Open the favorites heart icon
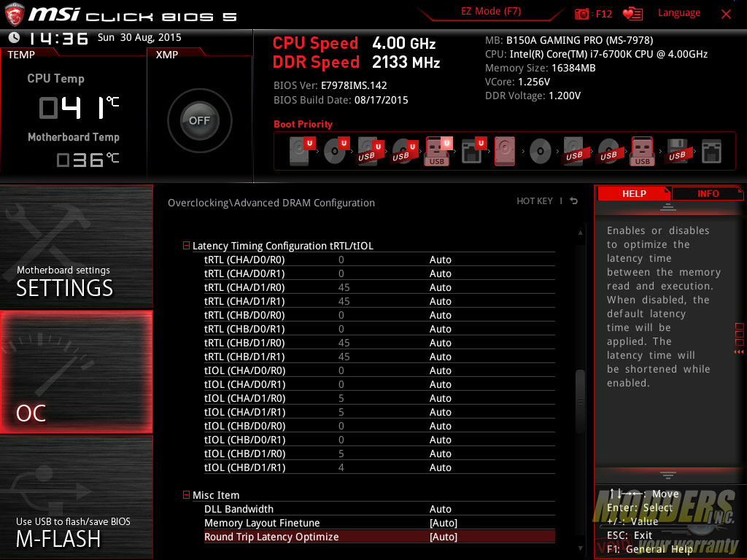Viewport: 747px width, 560px height. tap(632, 14)
